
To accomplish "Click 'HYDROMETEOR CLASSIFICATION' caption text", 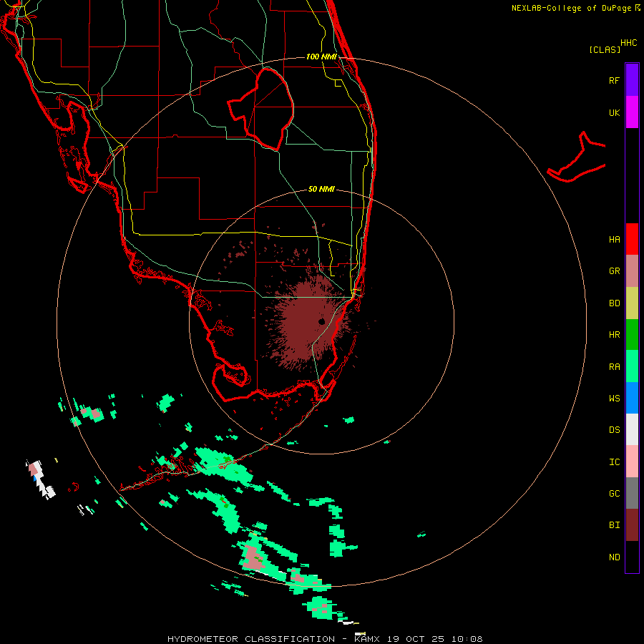I will (251, 639).
